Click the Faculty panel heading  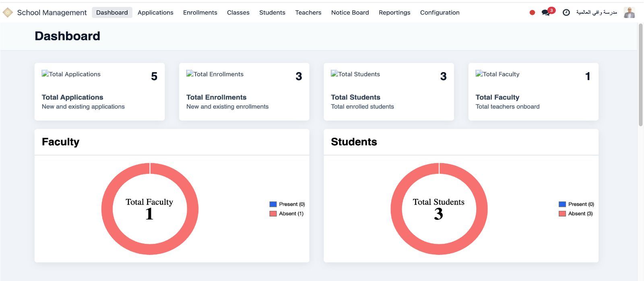(x=60, y=142)
